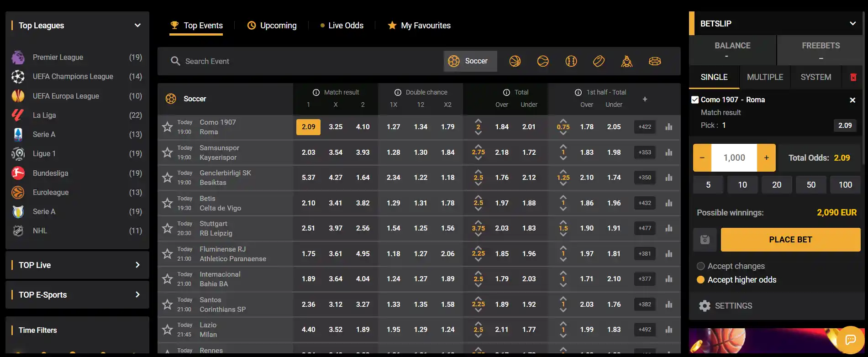Favourite the Internacional vs Bahia BA match
The image size is (868, 357).
(x=168, y=279)
